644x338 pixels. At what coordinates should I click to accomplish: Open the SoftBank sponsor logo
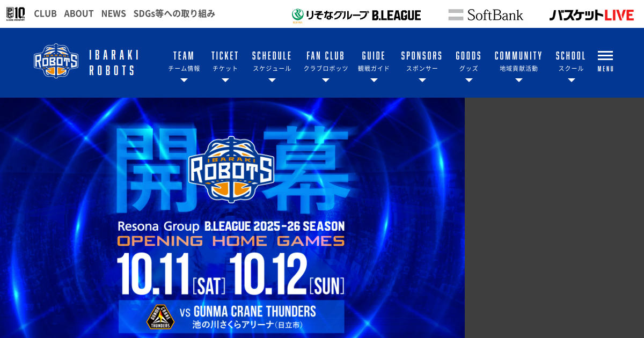pos(486,15)
